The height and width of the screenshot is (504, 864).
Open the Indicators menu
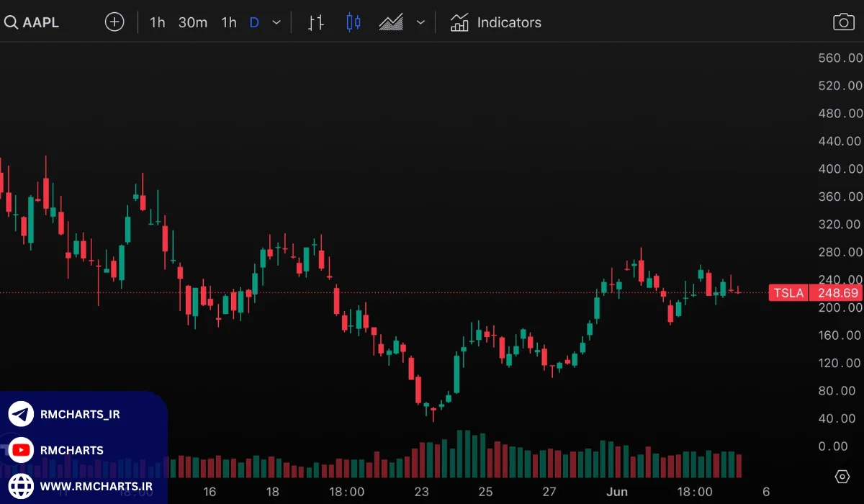tap(496, 22)
